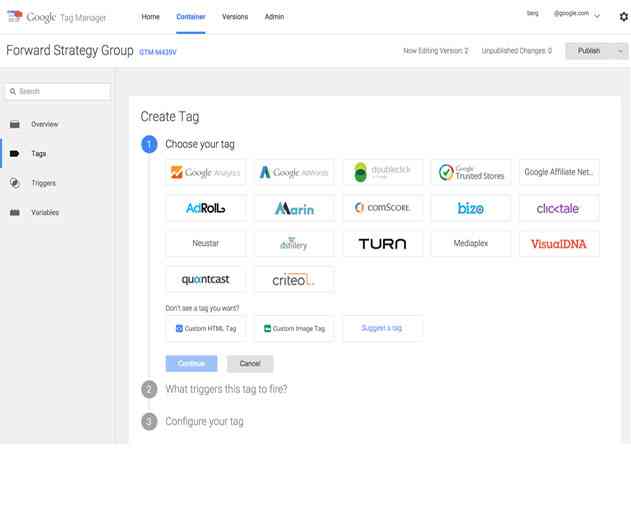This screenshot has width=631, height=522.
Task: Choose the ClickTale tag tile
Action: point(559,208)
